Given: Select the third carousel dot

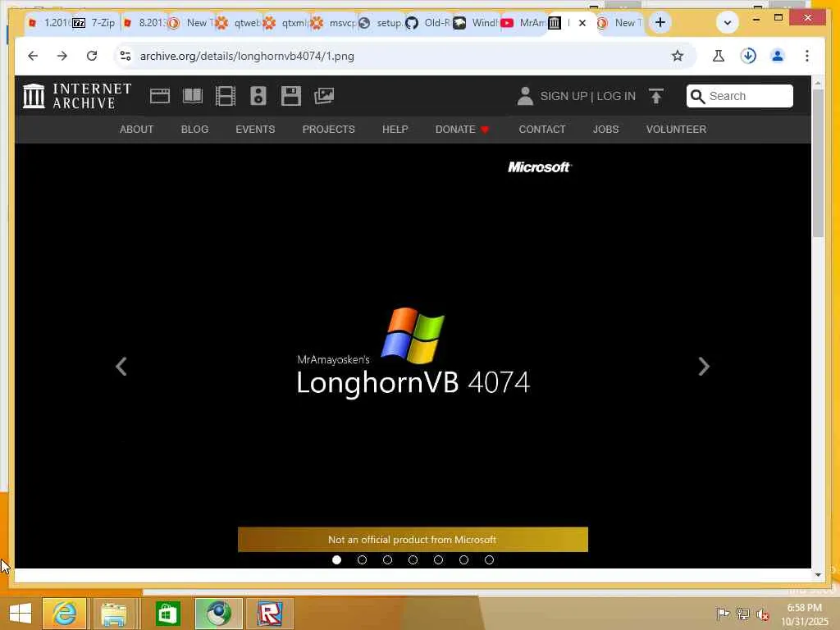Looking at the screenshot, I should (x=387, y=559).
